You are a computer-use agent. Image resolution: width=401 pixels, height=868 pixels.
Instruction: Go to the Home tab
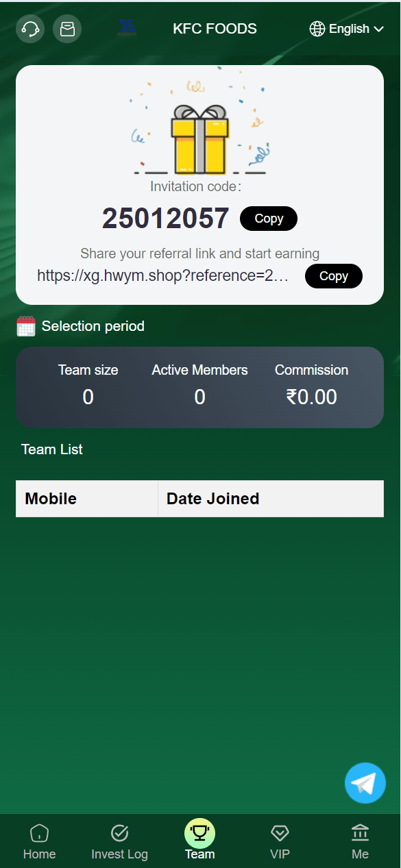[40, 842]
